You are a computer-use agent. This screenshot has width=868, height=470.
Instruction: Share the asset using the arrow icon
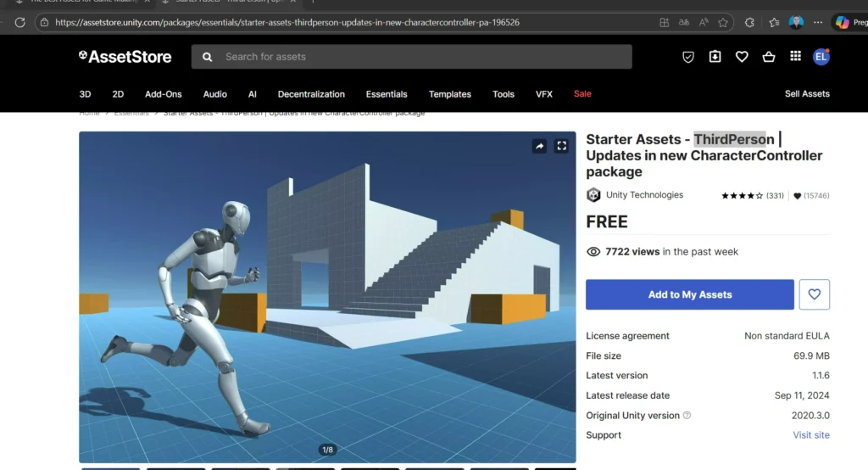pyautogui.click(x=539, y=146)
